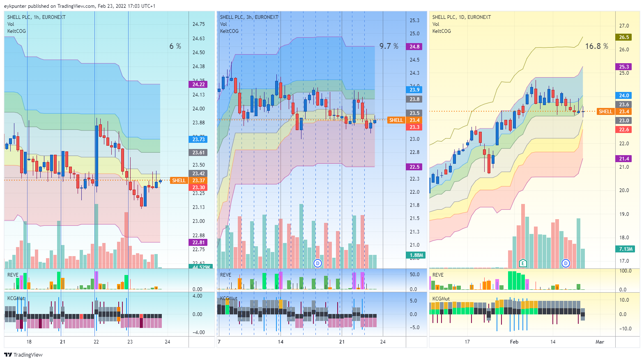Click the dividend D marker on 3h chart
Image resolution: width=644 pixels, height=362 pixels.
coord(317,263)
